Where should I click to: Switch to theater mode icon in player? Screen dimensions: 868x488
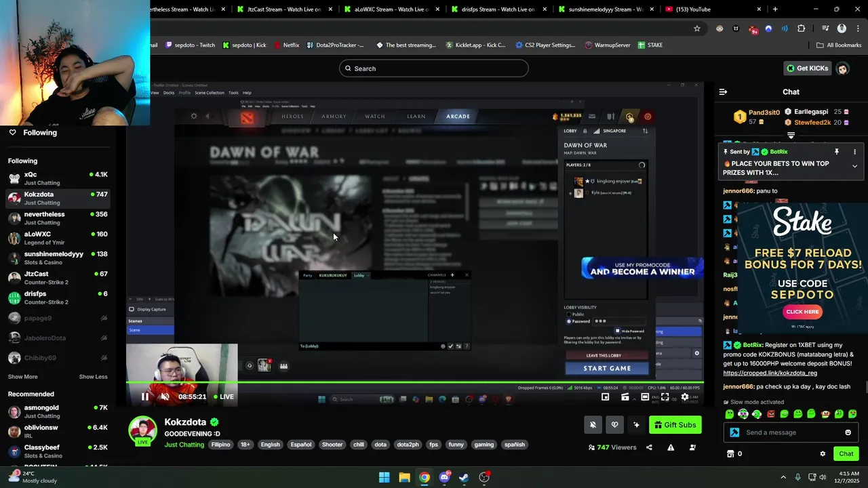coord(645,397)
